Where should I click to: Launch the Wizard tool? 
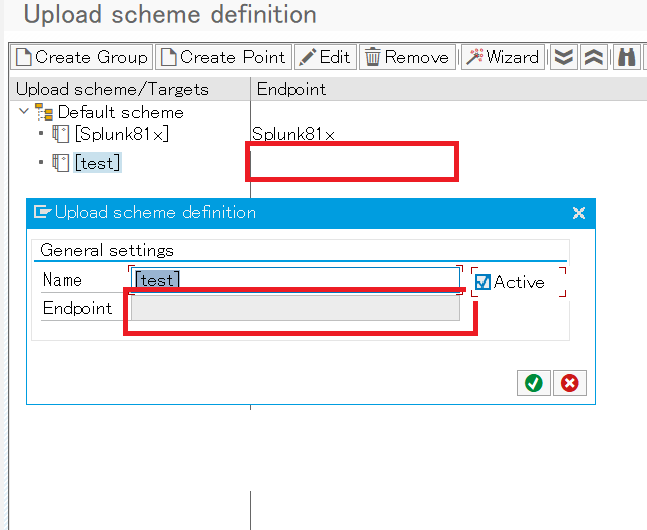pos(502,57)
